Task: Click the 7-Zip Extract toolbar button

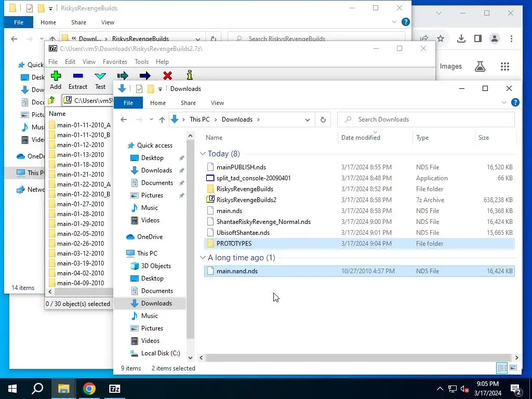Action: click(x=78, y=81)
